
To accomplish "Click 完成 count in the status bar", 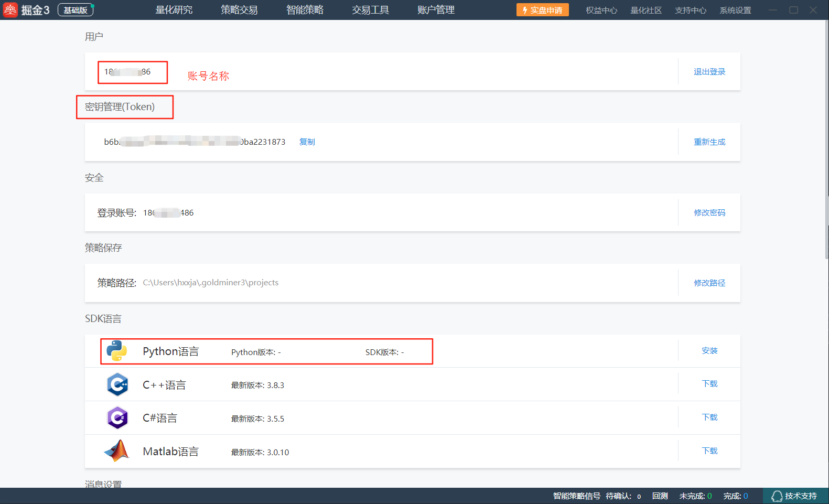I will pos(736,496).
